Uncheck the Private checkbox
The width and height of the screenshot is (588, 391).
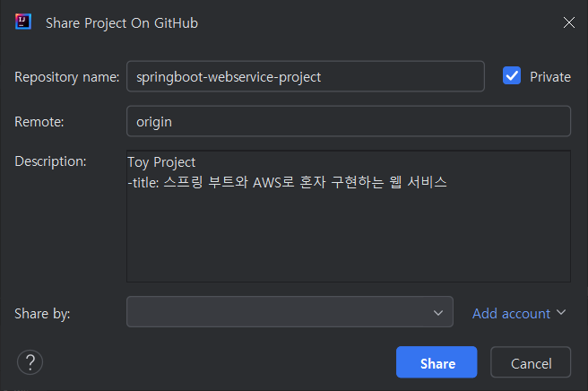tap(512, 76)
